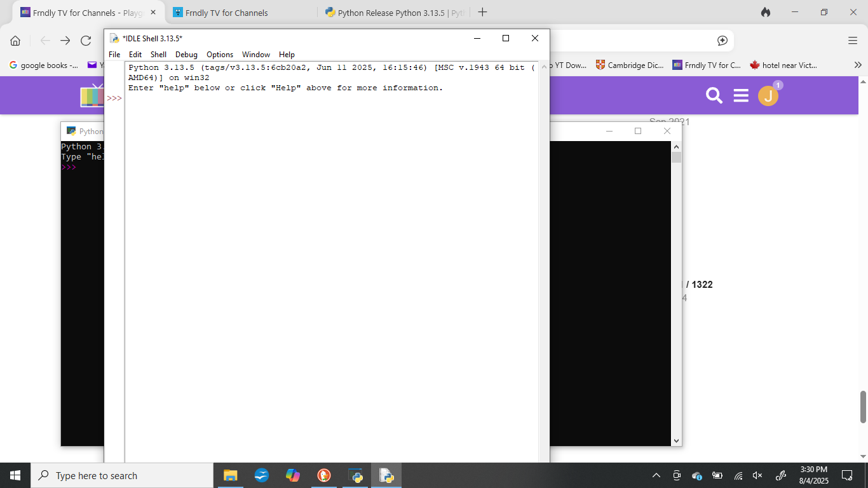Screen dimensions: 868x488
Task: Click the Windows taskbar search box
Action: (122, 475)
